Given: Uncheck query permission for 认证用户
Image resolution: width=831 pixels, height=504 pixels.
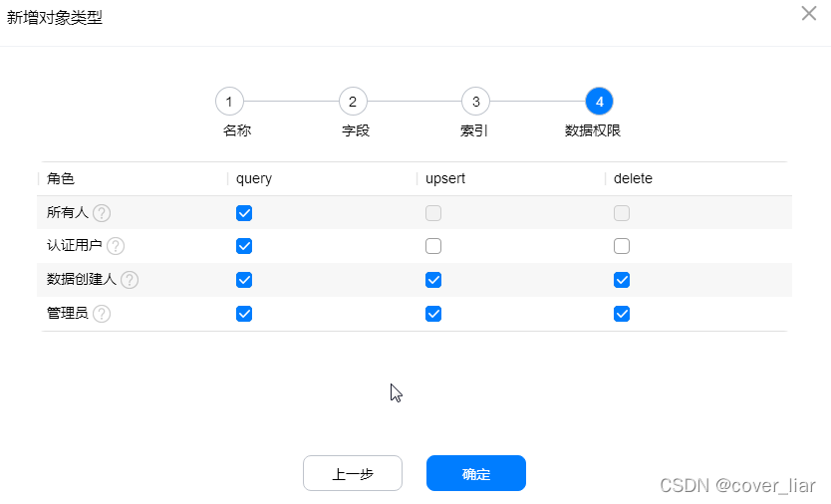Looking at the screenshot, I should click(244, 246).
